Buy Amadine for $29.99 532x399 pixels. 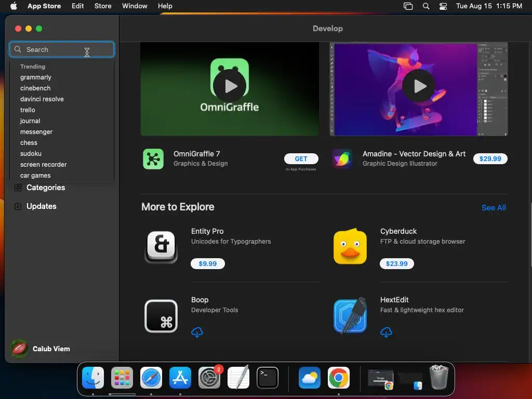[x=490, y=158]
